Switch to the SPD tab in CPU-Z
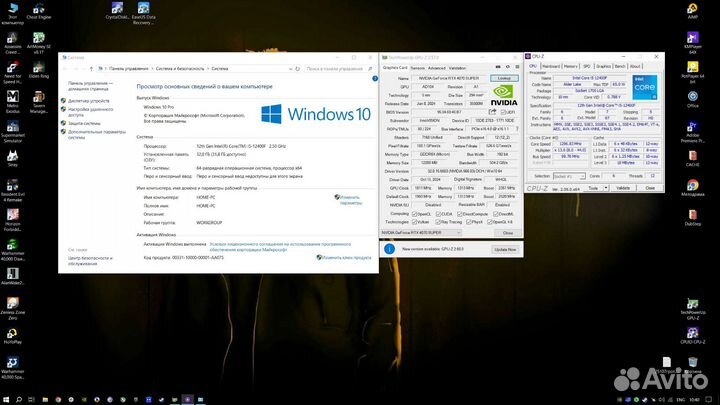Screen dimensions: 720x405 click(587, 67)
